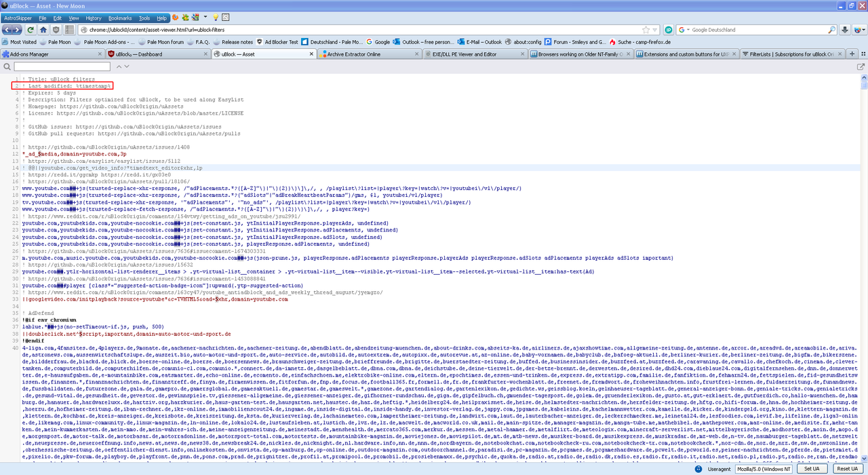Close the Add-ons Manager tab
This screenshot has height=475, width=868.
point(100,54)
